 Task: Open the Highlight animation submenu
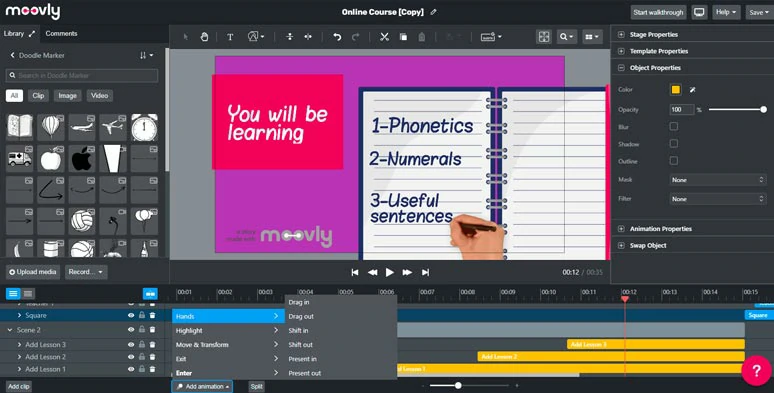(228, 330)
